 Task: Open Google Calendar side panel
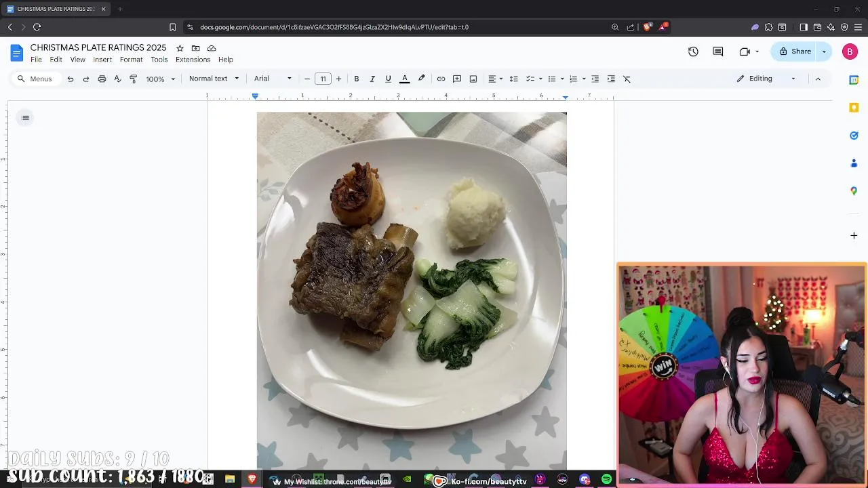(x=854, y=80)
